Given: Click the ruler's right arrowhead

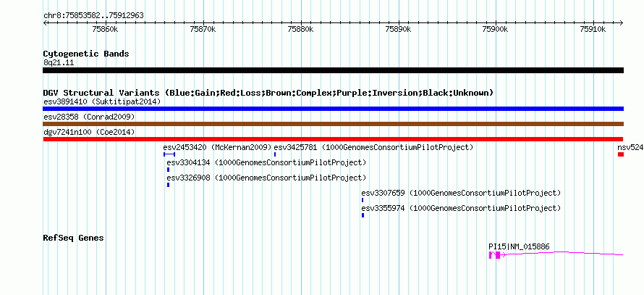Looking at the screenshot, I should click(622, 22).
